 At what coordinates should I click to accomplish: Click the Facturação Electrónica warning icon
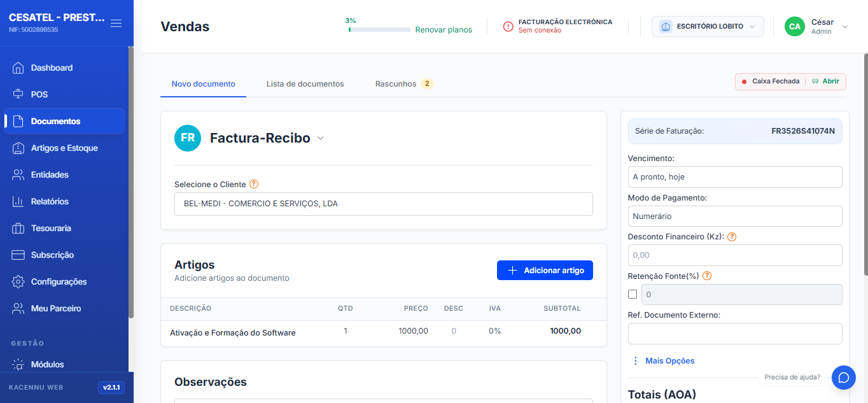pyautogui.click(x=508, y=26)
